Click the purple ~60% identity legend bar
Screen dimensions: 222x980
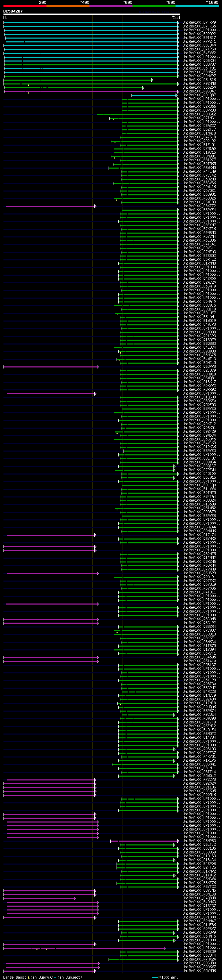pyautogui.click(x=111, y=6)
